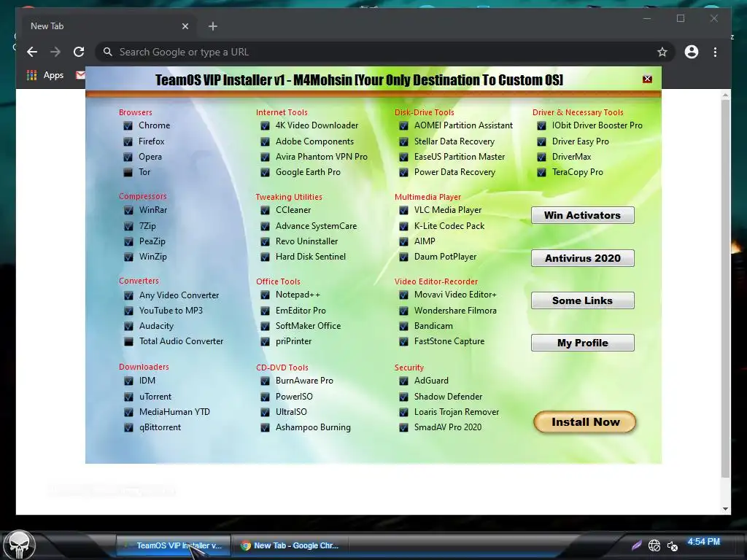Image resolution: width=747 pixels, height=560 pixels.
Task: Toggle the WinRar checkbox
Action: click(x=128, y=210)
